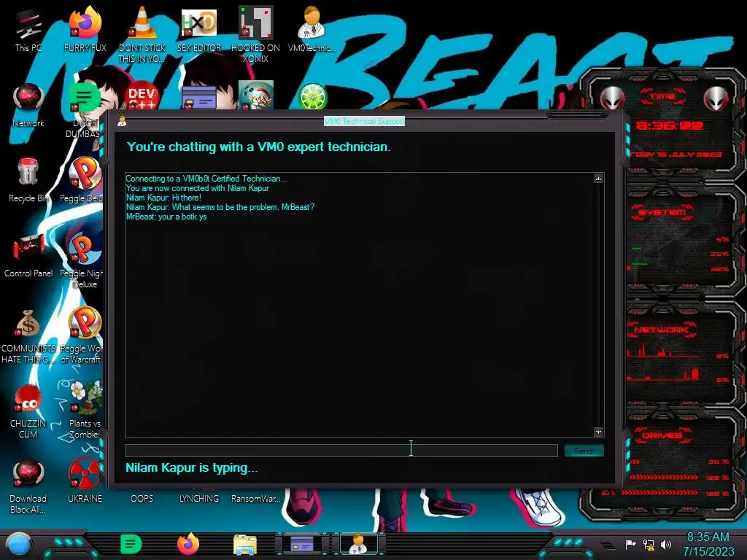The width and height of the screenshot is (747, 560).
Task: Click the VM0 Technical Support title text
Action: point(365,121)
